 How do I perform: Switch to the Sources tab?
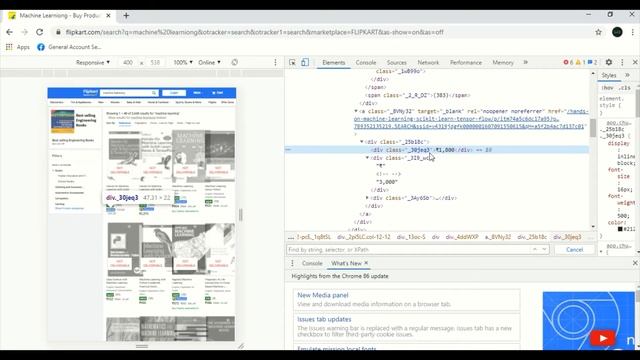[397, 62]
